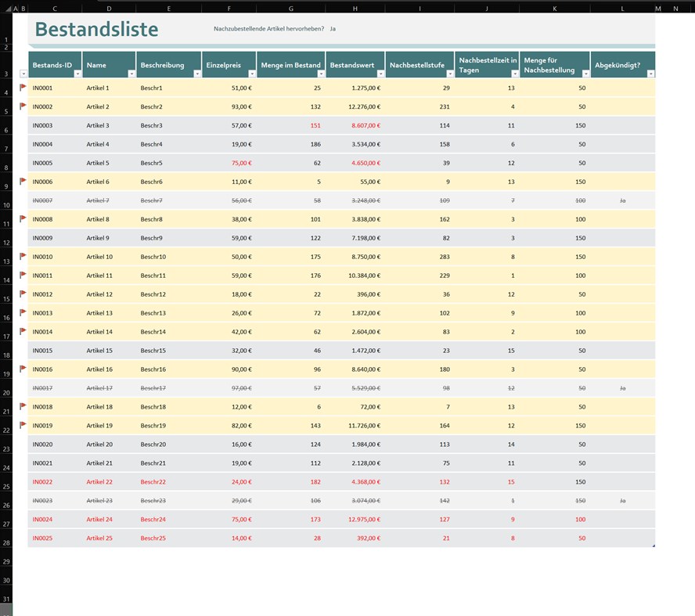This screenshot has height=616, width=695.
Task: Open the Nachbestellzeit in Tagen filter dropdown
Action: pyautogui.click(x=515, y=74)
